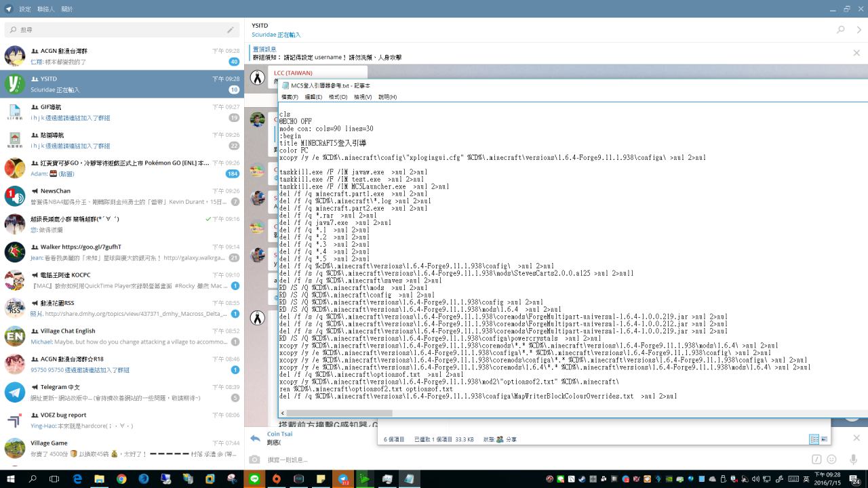
Task: Cancel the reply to Coin Tsai
Action: [856, 438]
